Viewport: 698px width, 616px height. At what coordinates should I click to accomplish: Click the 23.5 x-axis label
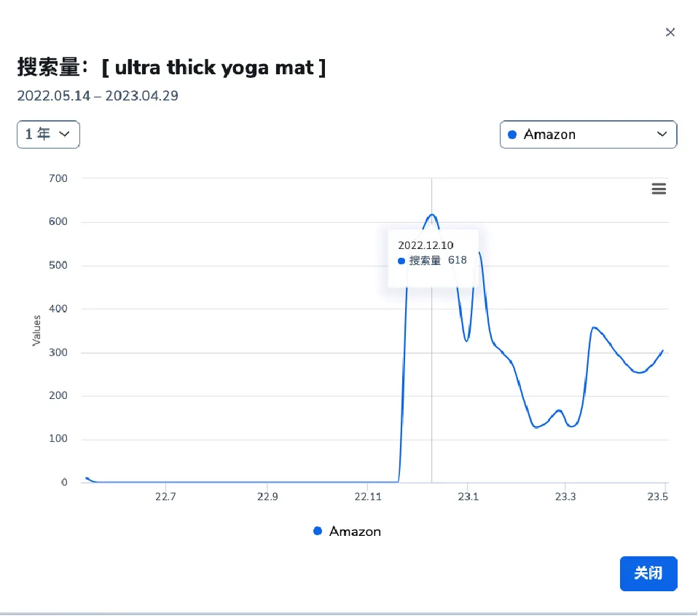click(657, 497)
